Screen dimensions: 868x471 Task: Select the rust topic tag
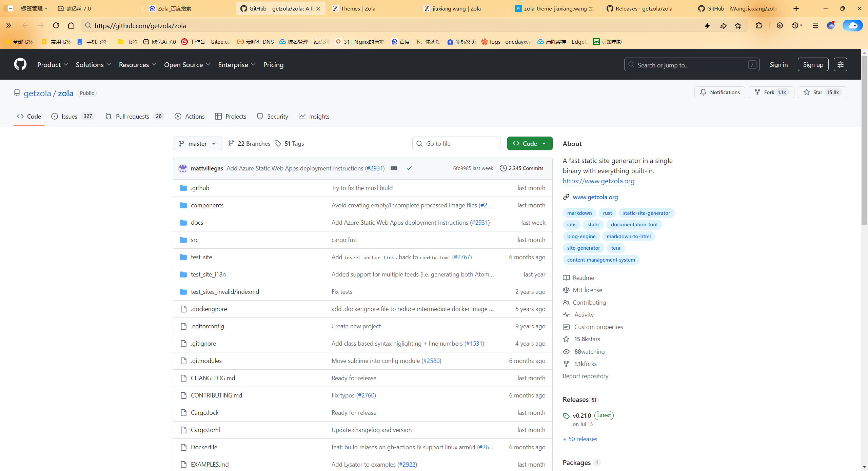click(607, 213)
